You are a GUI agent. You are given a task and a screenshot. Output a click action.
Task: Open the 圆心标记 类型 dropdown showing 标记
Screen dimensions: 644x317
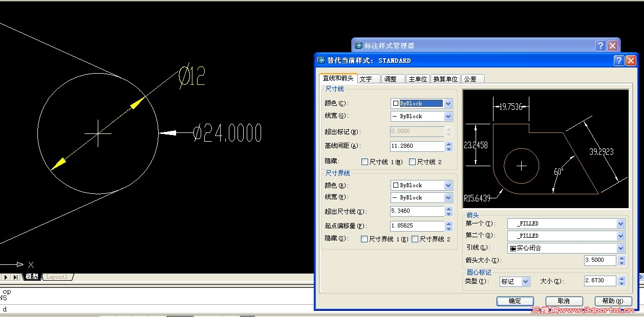(525, 280)
